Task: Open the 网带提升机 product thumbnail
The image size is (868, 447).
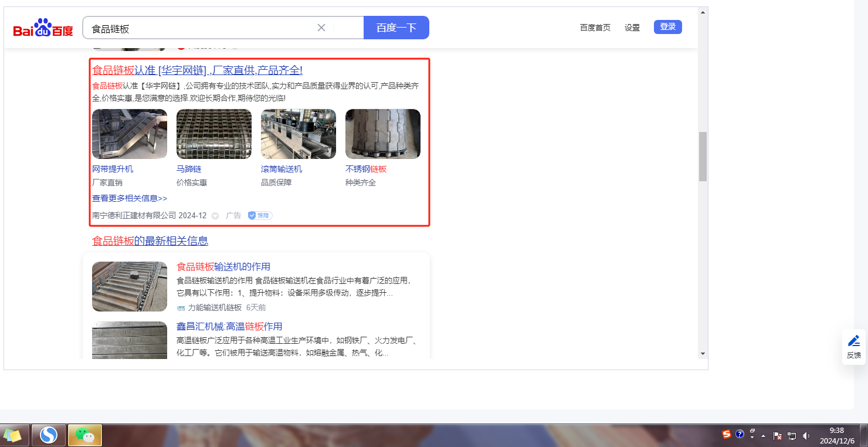Action: (130, 134)
